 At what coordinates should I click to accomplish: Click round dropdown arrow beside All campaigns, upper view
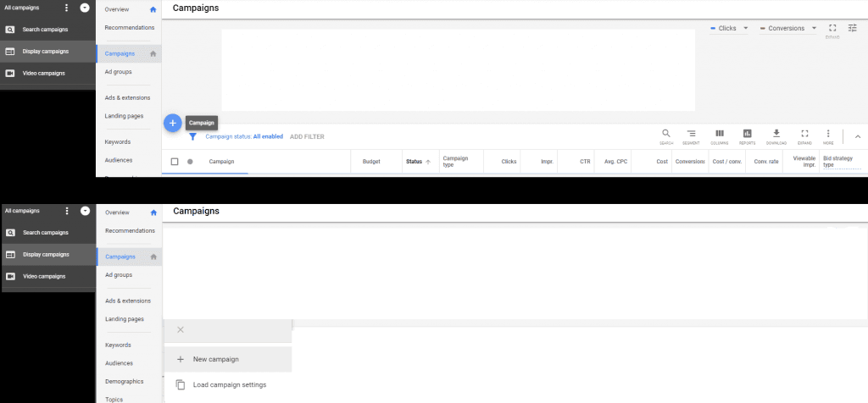[x=85, y=8]
